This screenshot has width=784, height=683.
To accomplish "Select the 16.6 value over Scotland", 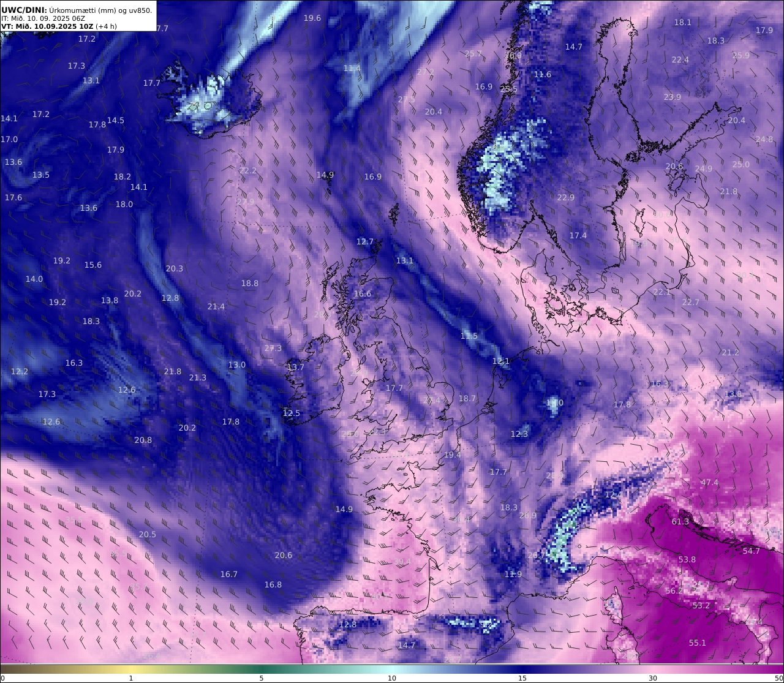I will click(363, 294).
